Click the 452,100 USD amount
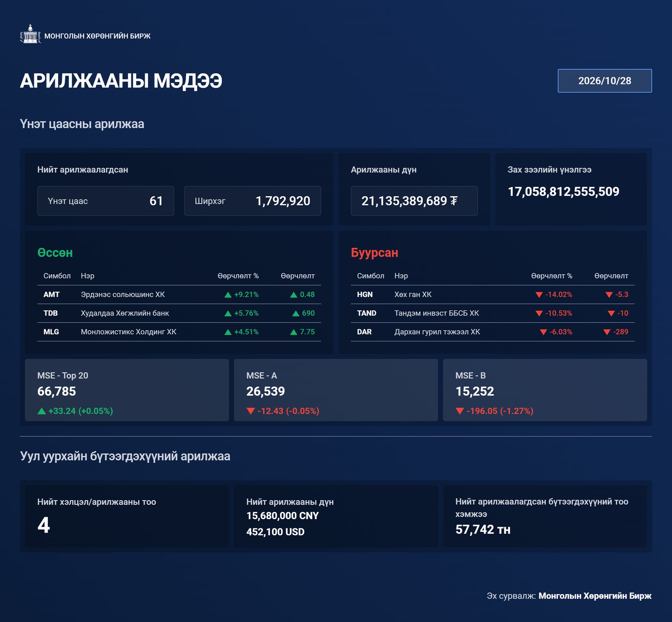The image size is (672, 622). 275,532
